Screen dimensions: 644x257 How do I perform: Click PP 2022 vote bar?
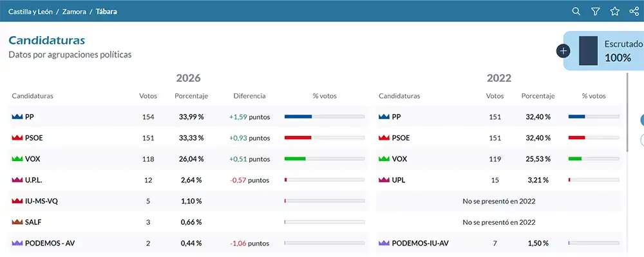[x=594, y=117]
